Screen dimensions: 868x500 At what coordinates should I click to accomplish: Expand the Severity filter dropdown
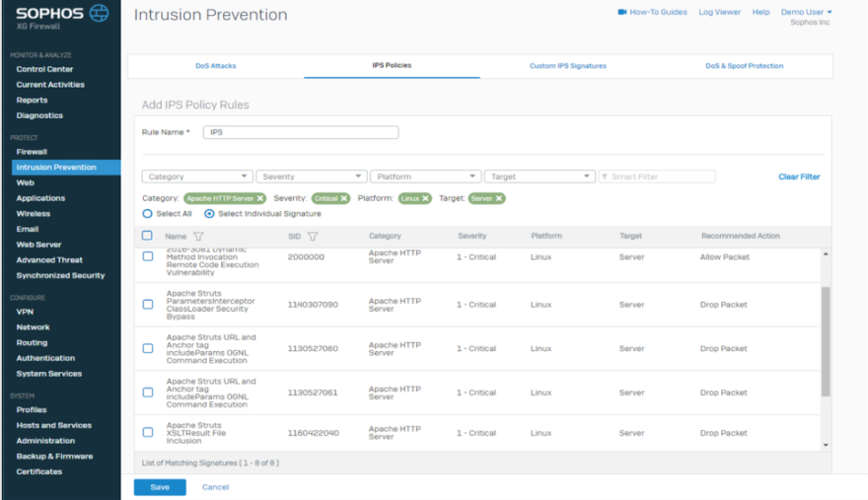tap(311, 177)
